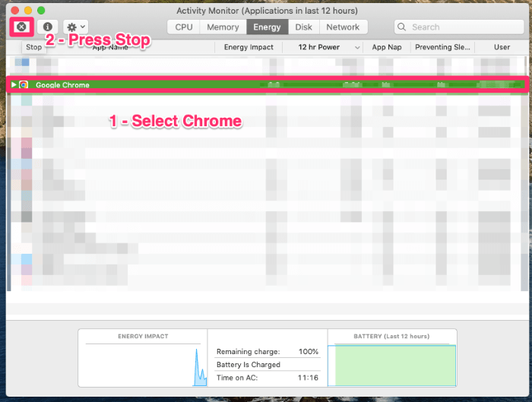Click the '11:16' time value
Viewport: 532px width, 402px height.
[308, 378]
